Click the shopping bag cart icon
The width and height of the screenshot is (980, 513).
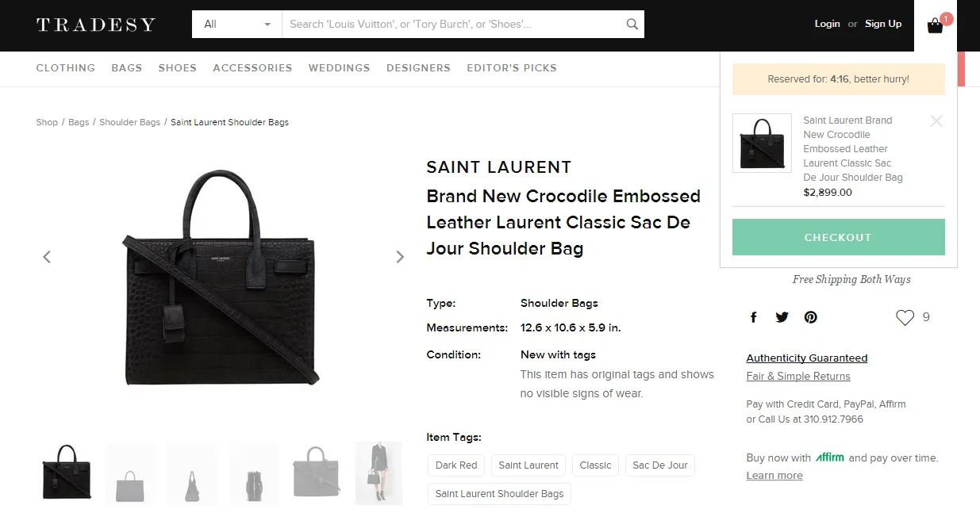point(936,25)
